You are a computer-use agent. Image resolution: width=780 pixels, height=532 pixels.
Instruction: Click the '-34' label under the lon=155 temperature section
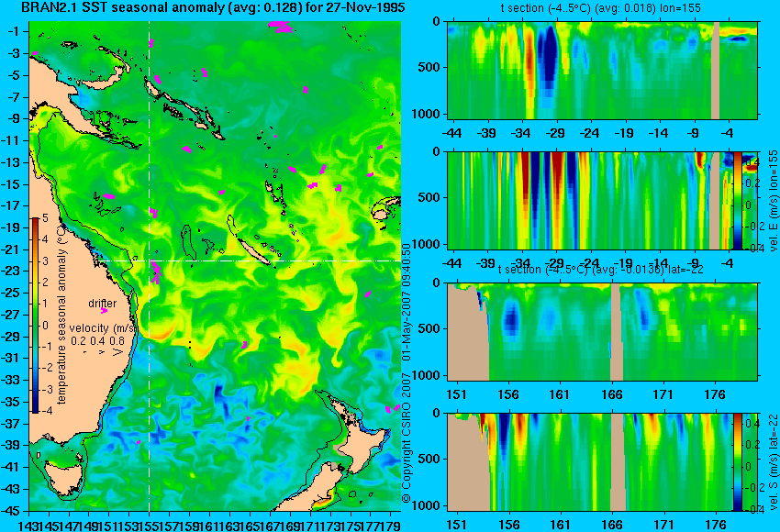[x=521, y=133]
